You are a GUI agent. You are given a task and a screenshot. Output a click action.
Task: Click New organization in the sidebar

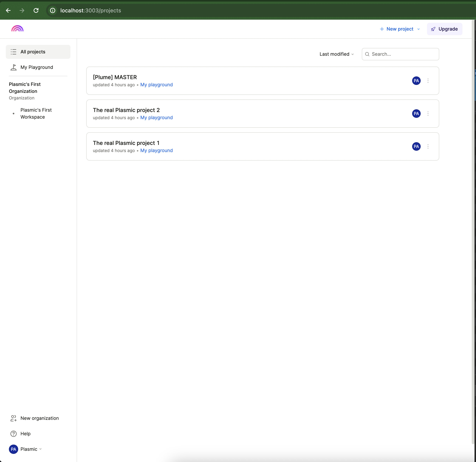[39, 418]
